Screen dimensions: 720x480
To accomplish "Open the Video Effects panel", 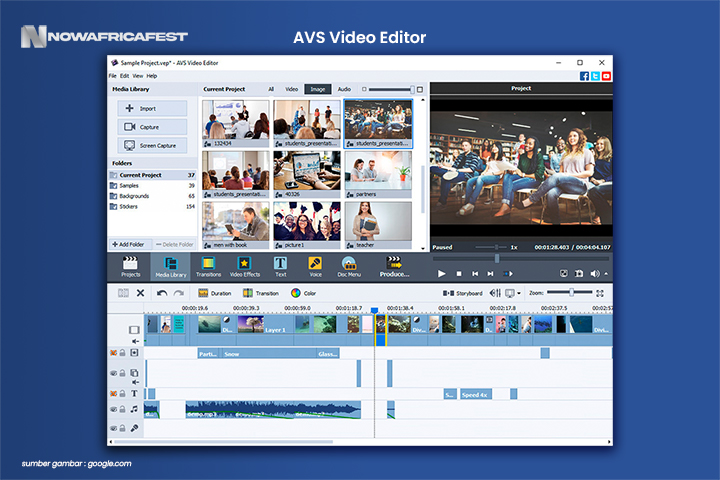I will [245, 267].
